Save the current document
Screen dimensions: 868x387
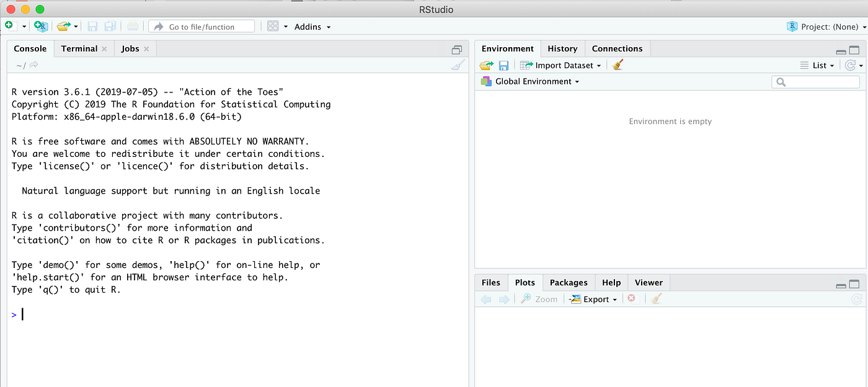pyautogui.click(x=92, y=25)
